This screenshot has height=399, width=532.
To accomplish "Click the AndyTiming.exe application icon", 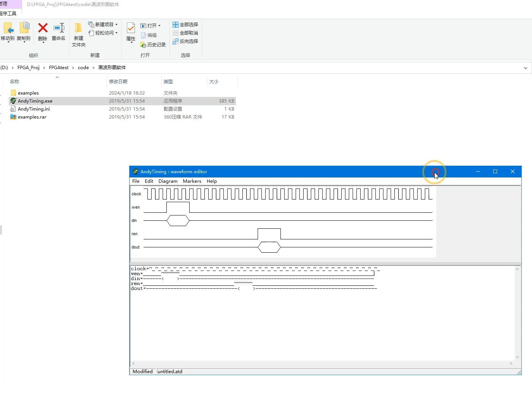I will click(13, 101).
